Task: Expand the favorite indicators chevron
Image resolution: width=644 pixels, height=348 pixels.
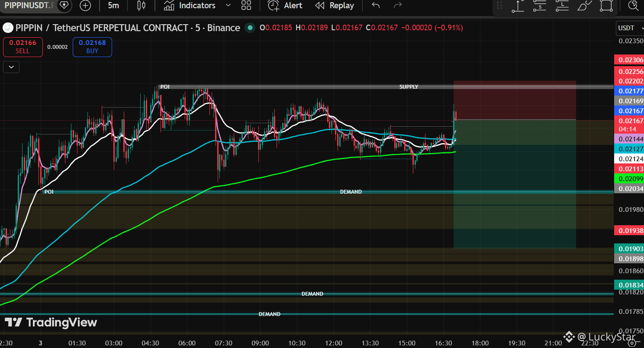Action: click(229, 6)
